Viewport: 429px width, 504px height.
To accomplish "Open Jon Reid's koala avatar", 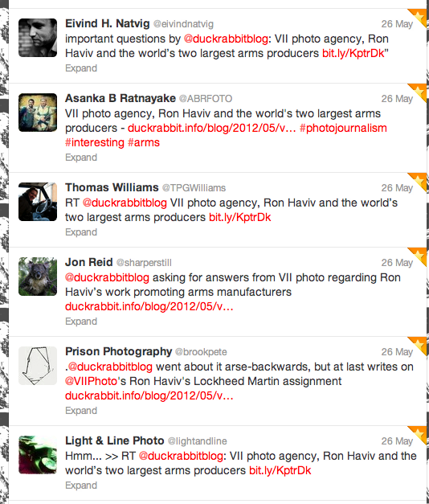I will click(38, 277).
